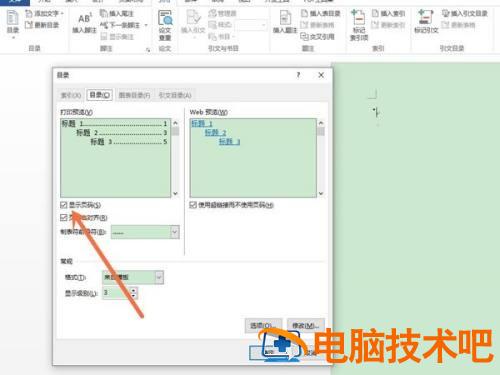
Task: Click the 选项(O)... button
Action: pos(263,325)
